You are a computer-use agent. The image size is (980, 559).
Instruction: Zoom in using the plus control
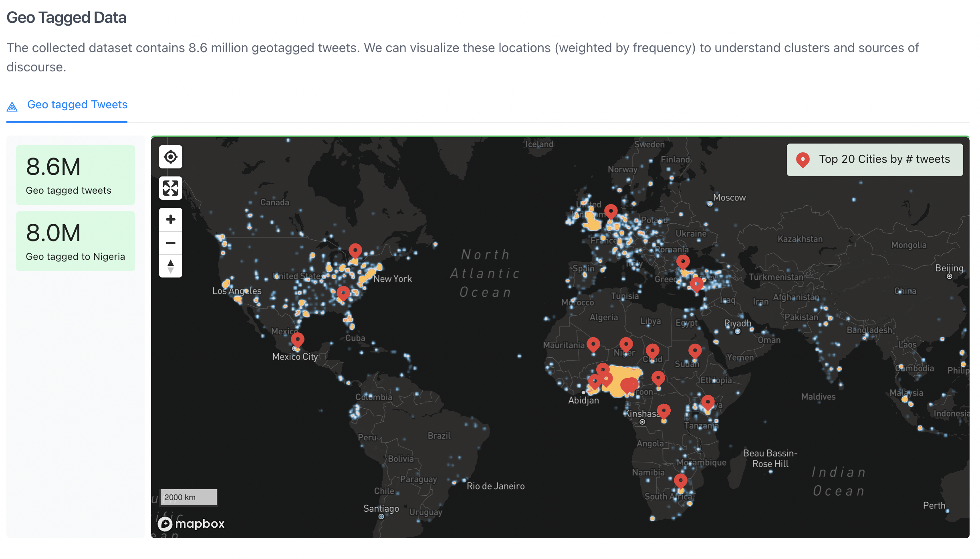(x=171, y=219)
